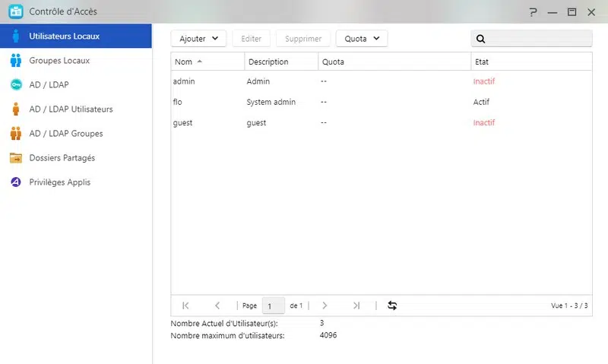Click the AD / LDAP Utilisateurs orange icon
The height and width of the screenshot is (364, 608).
tap(16, 109)
